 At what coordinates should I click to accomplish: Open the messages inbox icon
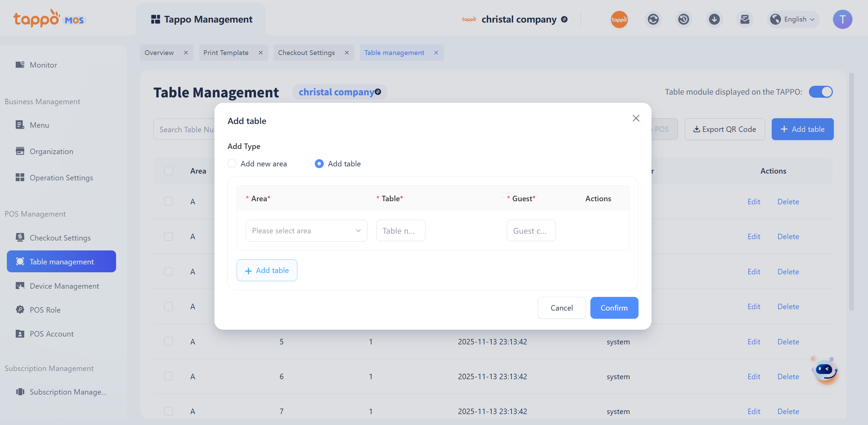[x=745, y=19]
